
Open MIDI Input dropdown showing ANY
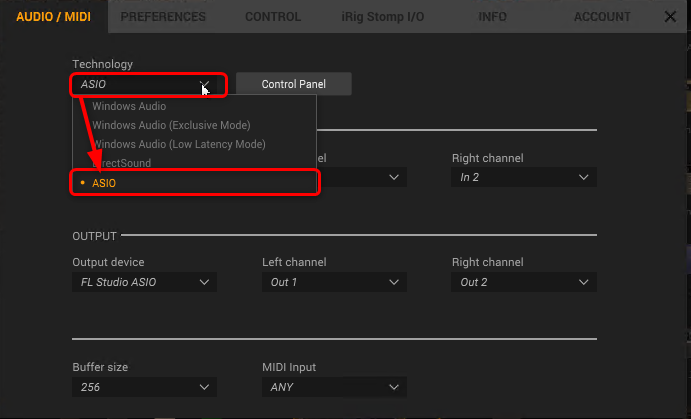tap(334, 387)
